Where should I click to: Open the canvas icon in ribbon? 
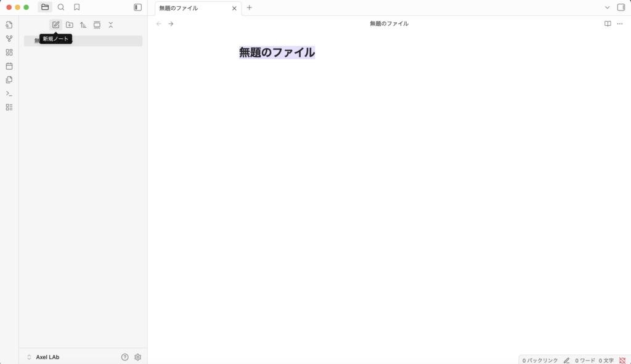tap(9, 52)
